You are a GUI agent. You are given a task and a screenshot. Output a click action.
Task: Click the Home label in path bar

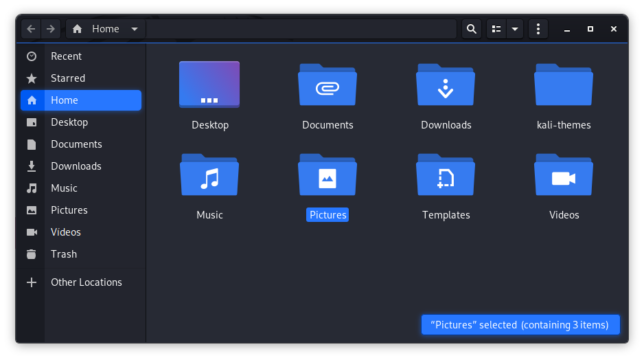point(106,29)
